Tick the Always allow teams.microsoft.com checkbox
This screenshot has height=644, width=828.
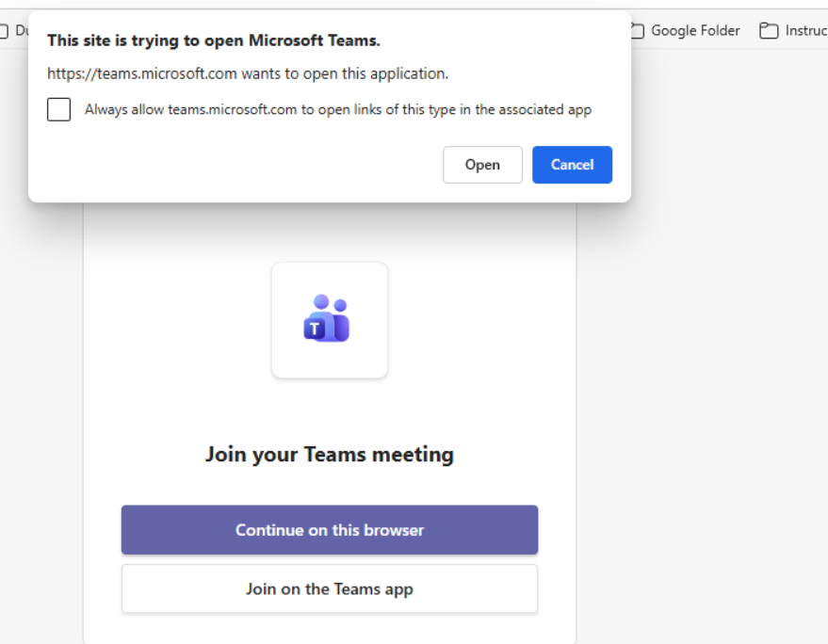(x=58, y=110)
